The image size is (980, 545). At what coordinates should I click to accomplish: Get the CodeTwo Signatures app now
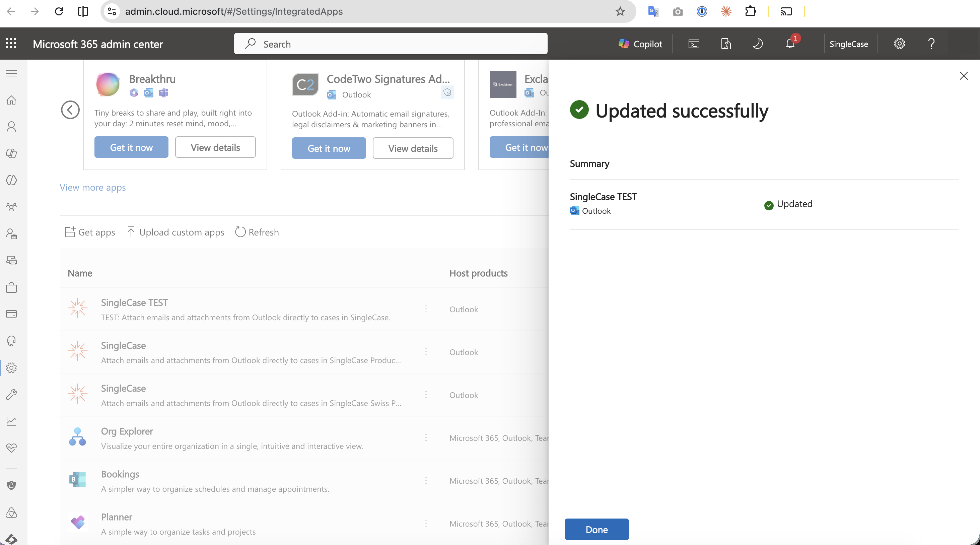pyautogui.click(x=329, y=148)
